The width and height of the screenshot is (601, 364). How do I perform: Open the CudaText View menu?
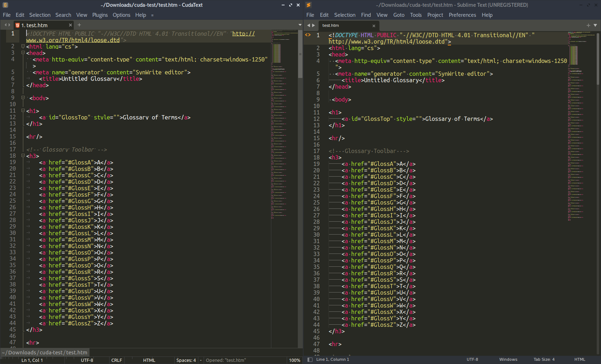click(x=82, y=15)
